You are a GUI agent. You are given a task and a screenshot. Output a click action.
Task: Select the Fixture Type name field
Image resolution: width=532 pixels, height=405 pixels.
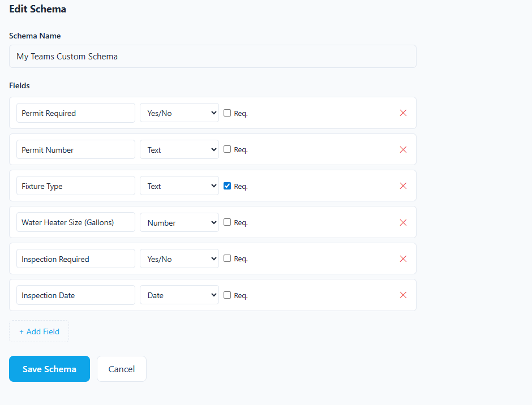pos(75,186)
